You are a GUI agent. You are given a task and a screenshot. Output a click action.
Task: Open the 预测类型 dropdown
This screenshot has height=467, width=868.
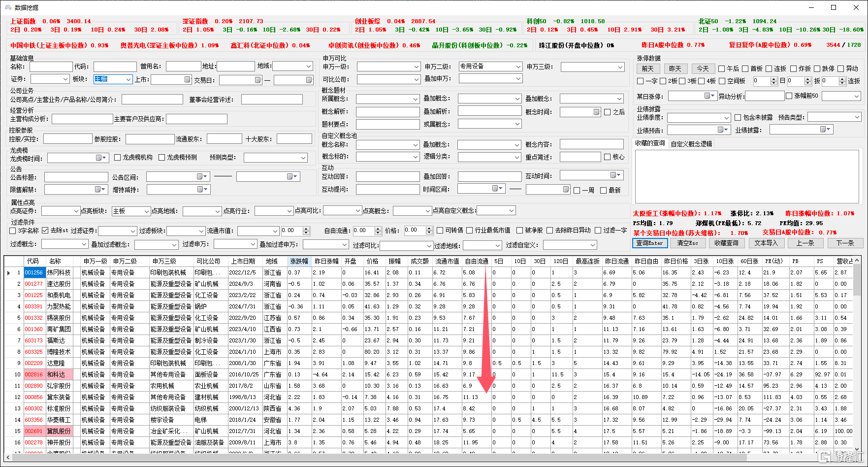pyautogui.click(x=303, y=158)
